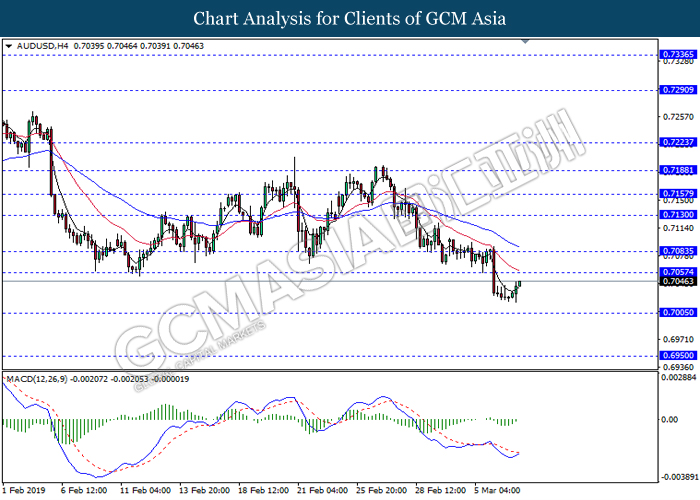Viewport: 700px width, 500px height.
Task: Click the 0.69710 axis price value
Action: coord(678,340)
